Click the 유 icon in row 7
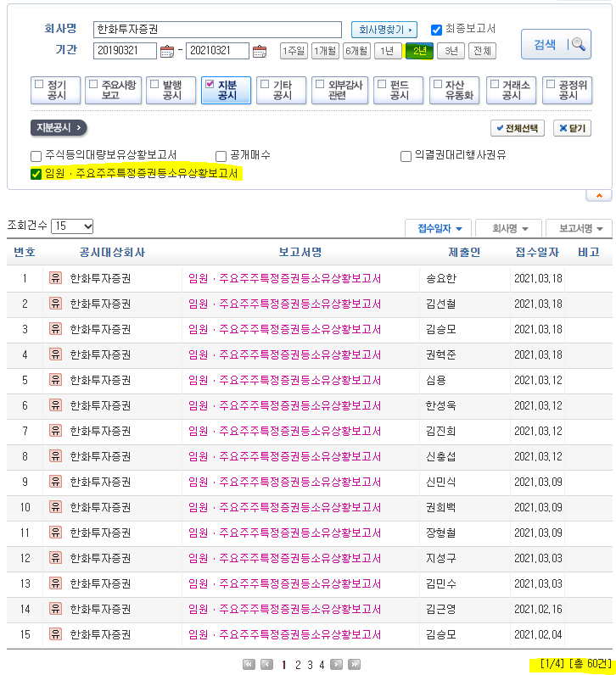 (55, 431)
